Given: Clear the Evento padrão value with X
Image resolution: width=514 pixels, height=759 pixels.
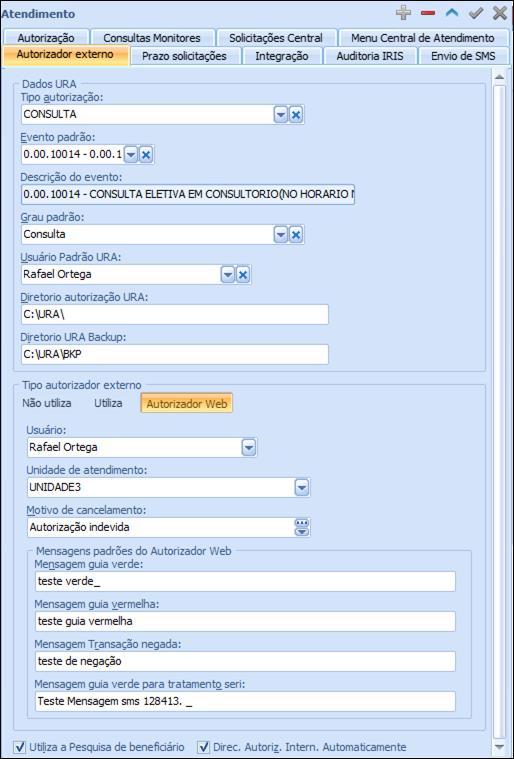Looking at the screenshot, I should (x=146, y=155).
